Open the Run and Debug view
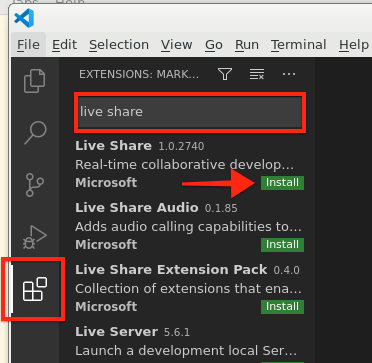This screenshot has width=372, height=363. (35, 237)
